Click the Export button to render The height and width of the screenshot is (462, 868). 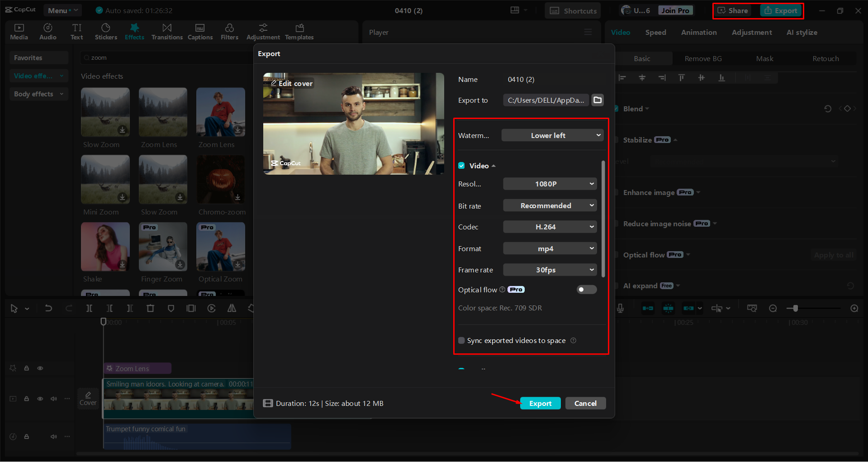(x=540, y=403)
